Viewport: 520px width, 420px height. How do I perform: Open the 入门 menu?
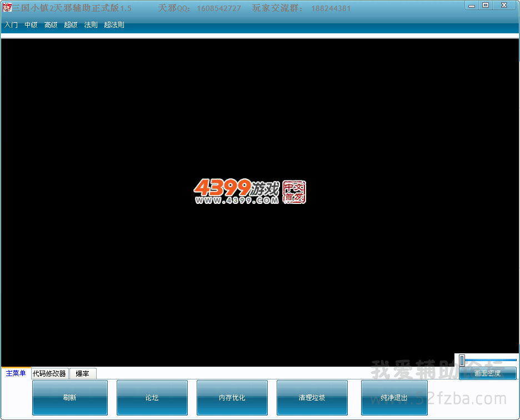click(x=11, y=25)
